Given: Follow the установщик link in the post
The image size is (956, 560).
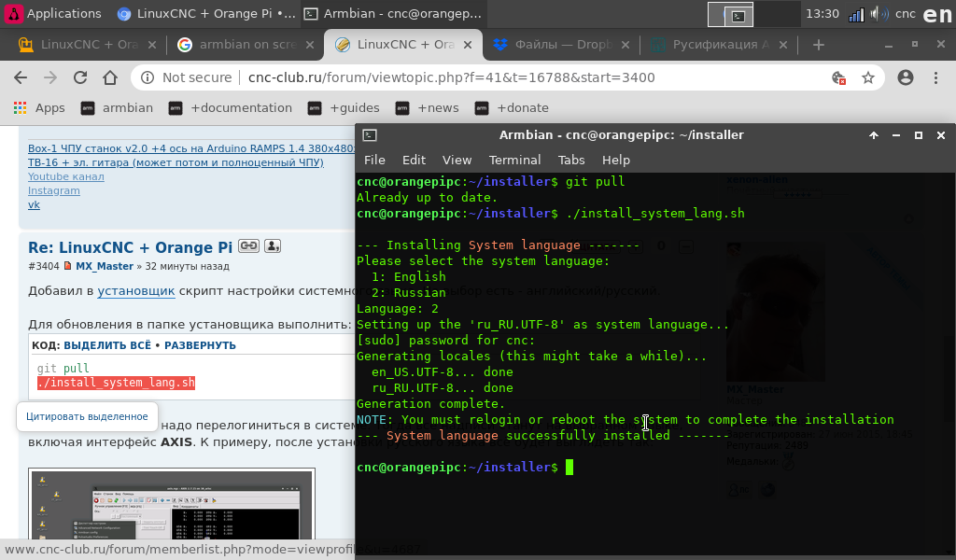Looking at the screenshot, I should click(x=136, y=290).
